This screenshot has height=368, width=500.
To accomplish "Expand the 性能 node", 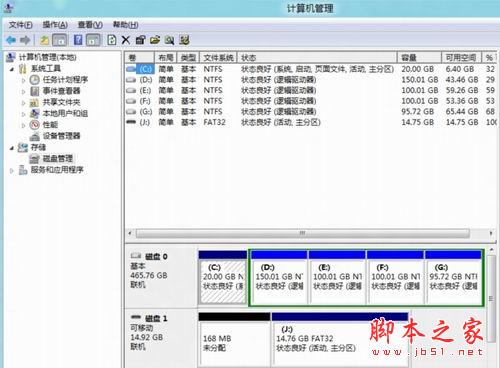I will click(x=23, y=125).
